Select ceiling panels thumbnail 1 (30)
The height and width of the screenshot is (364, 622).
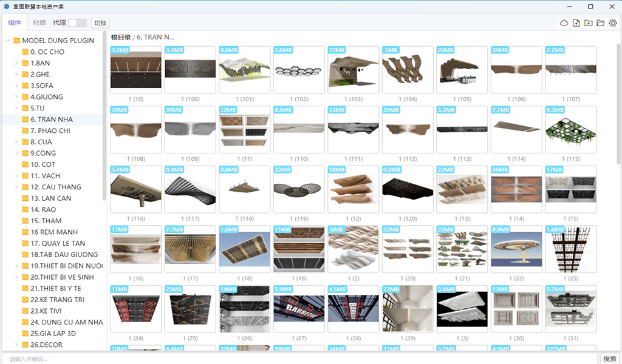pyautogui.click(x=516, y=309)
